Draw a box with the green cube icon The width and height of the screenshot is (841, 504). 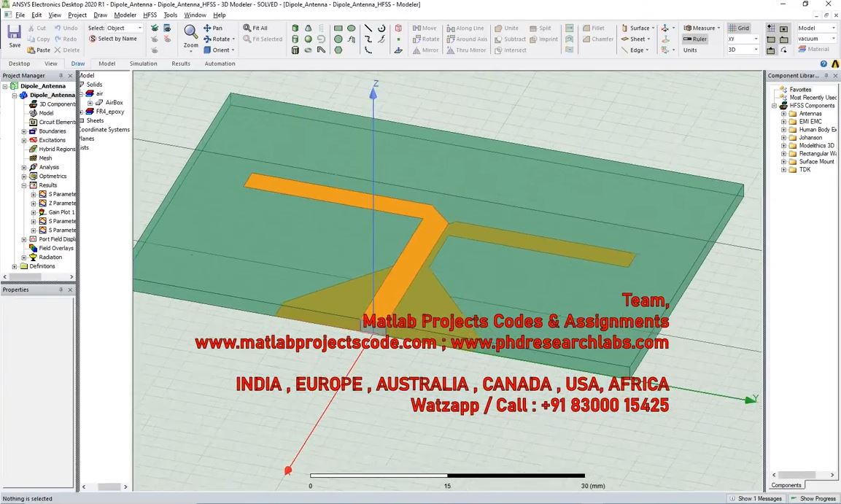click(295, 28)
